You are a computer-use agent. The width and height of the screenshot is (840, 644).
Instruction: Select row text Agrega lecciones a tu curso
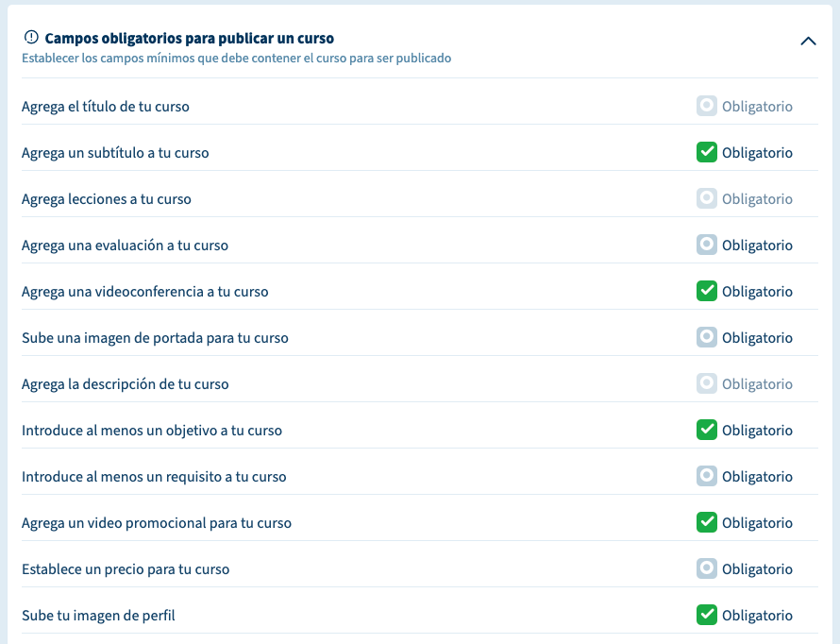[107, 199]
